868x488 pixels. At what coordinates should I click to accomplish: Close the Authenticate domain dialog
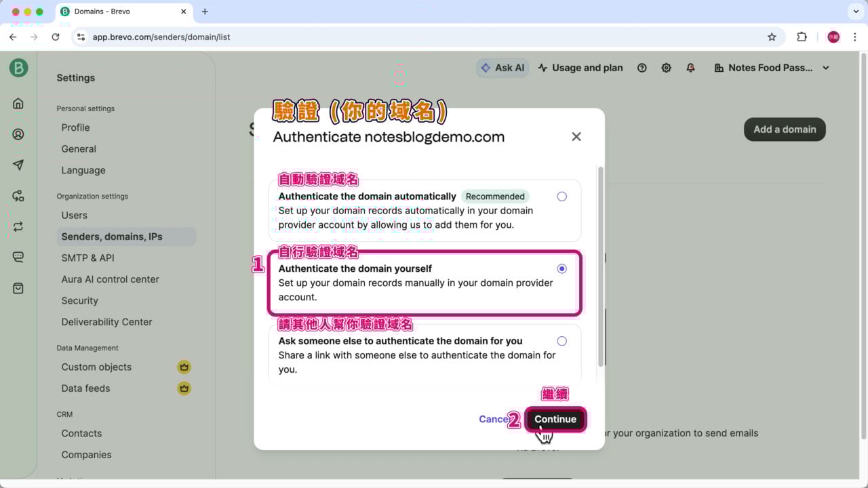tap(576, 137)
